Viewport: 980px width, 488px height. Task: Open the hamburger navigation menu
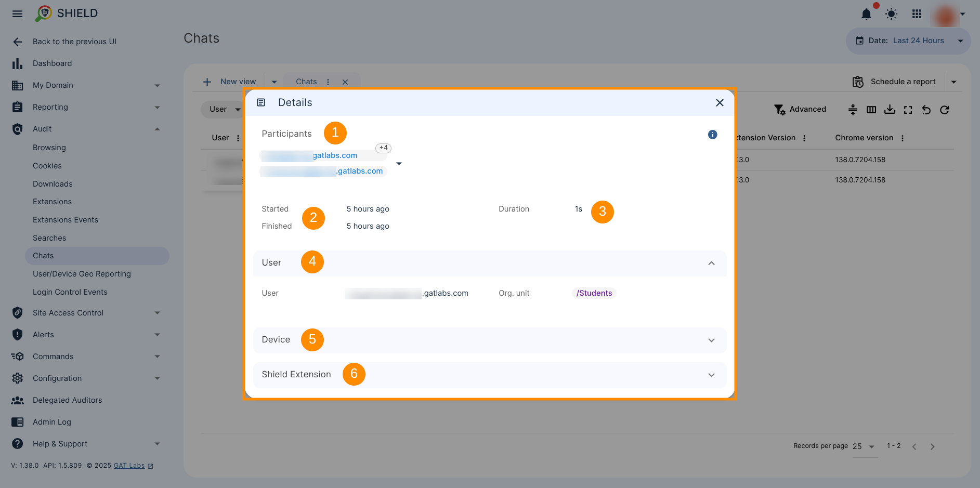pyautogui.click(x=17, y=14)
